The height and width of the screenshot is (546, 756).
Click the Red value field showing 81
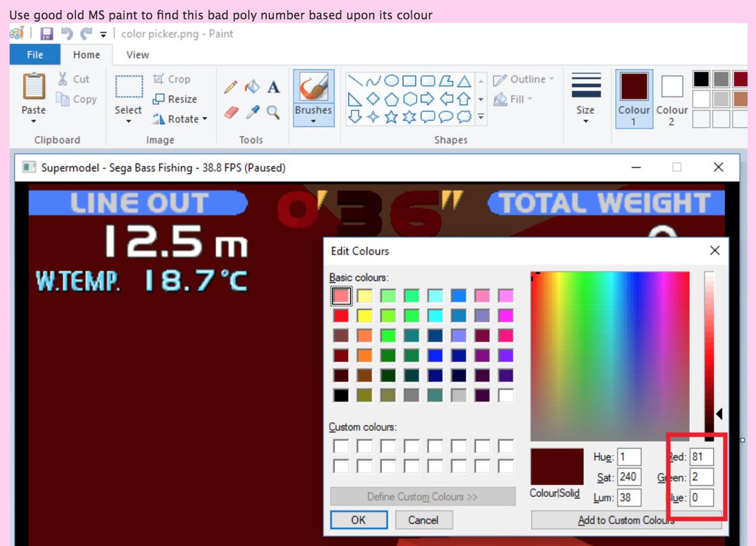pos(702,457)
